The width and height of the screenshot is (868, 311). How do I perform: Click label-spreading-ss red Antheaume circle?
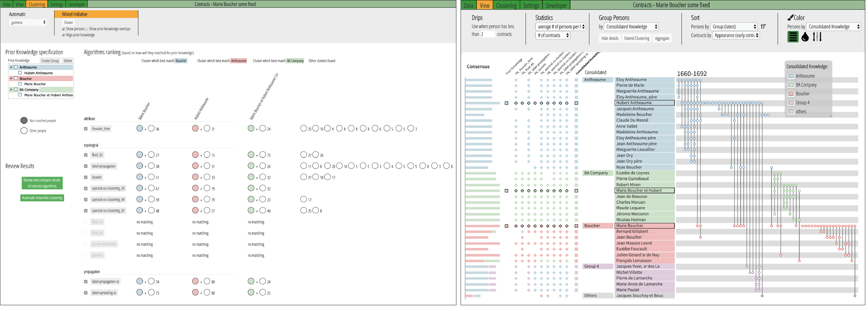(x=195, y=292)
